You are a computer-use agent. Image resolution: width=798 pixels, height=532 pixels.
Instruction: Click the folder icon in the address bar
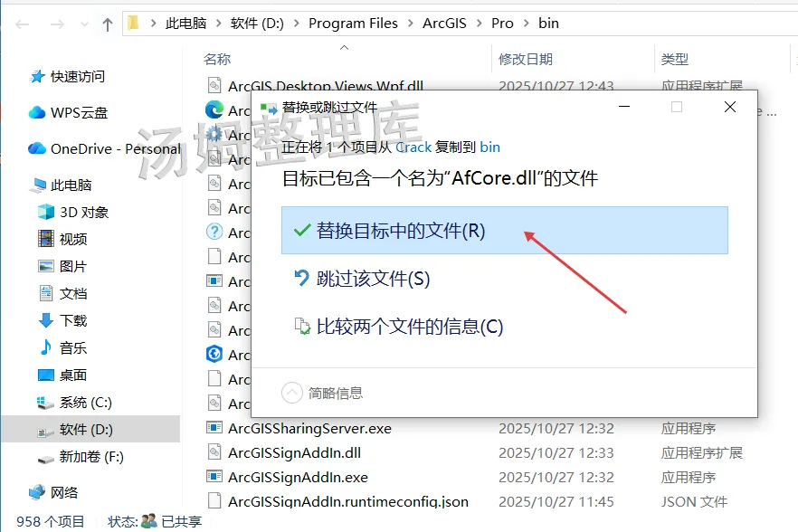tap(133, 24)
